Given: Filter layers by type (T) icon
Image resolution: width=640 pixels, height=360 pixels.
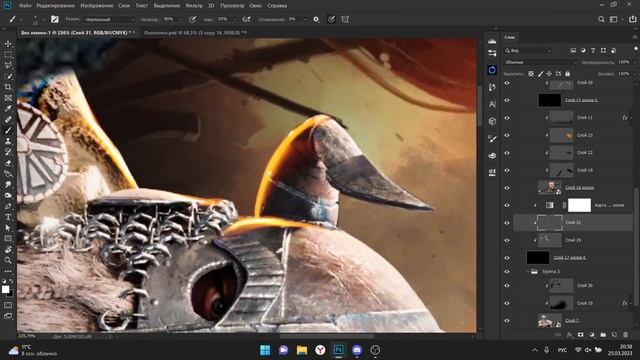Looking at the screenshot, I should click(x=593, y=50).
